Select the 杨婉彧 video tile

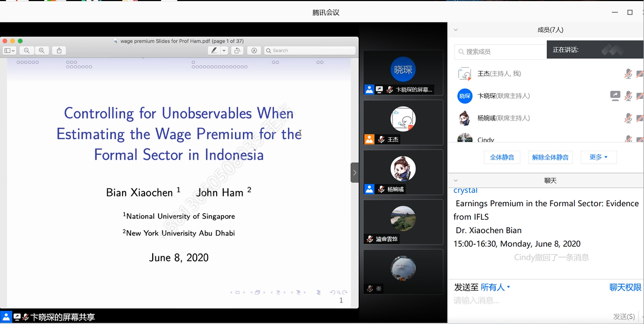[x=403, y=172]
